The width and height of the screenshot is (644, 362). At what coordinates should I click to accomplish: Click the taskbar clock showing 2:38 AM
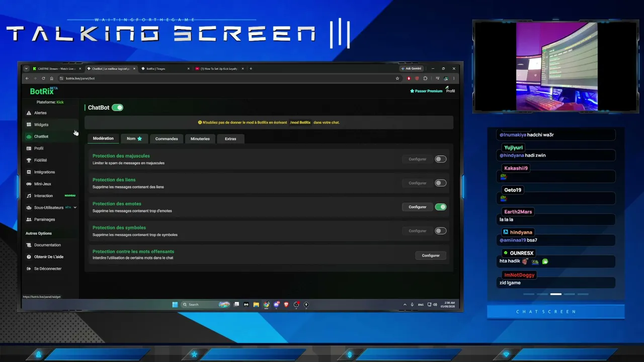tap(447, 305)
